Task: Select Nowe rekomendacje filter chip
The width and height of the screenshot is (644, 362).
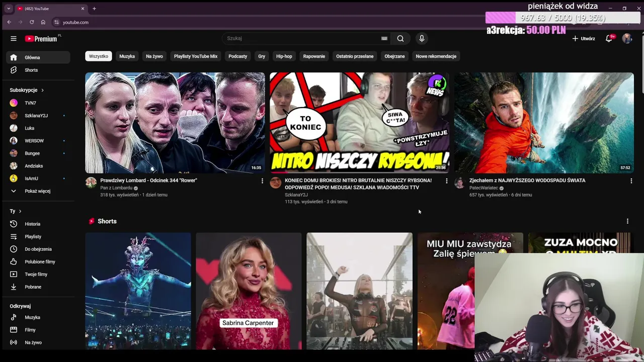Action: (436, 56)
